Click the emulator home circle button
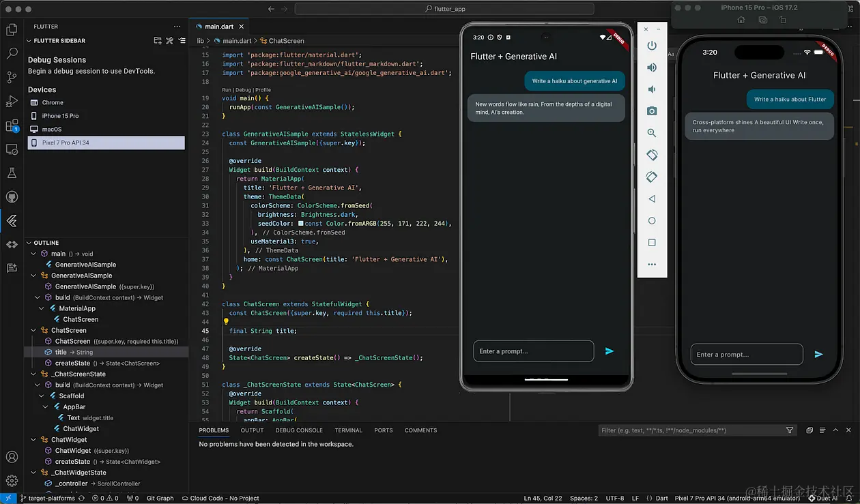Screen dimensions: 860x504 tap(652, 220)
